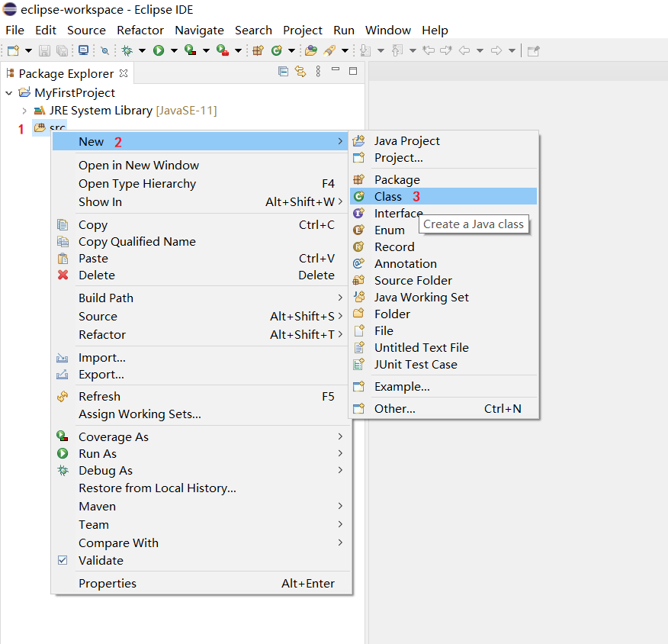Screen dimensions: 668x644
Task: Choose Interface from the New submenu
Action: (x=444, y=213)
